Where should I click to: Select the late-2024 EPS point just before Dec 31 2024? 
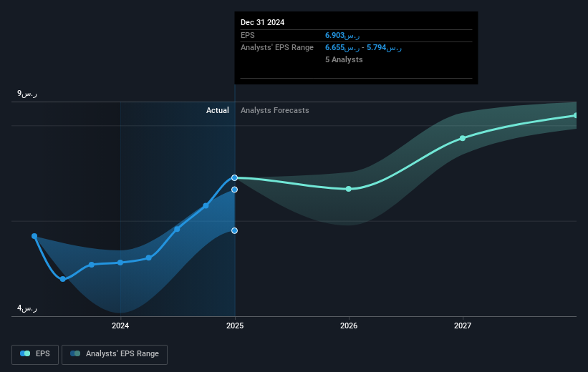click(x=206, y=205)
